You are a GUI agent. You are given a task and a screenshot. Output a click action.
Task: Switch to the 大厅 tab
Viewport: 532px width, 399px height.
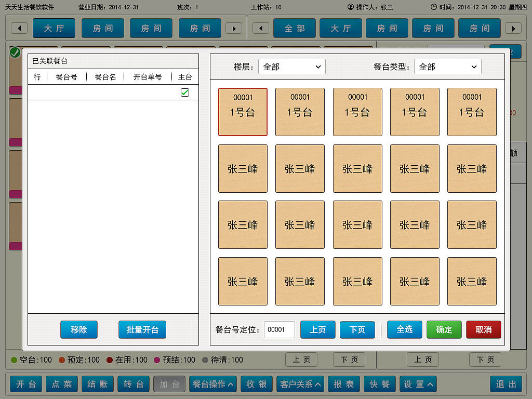click(x=54, y=28)
